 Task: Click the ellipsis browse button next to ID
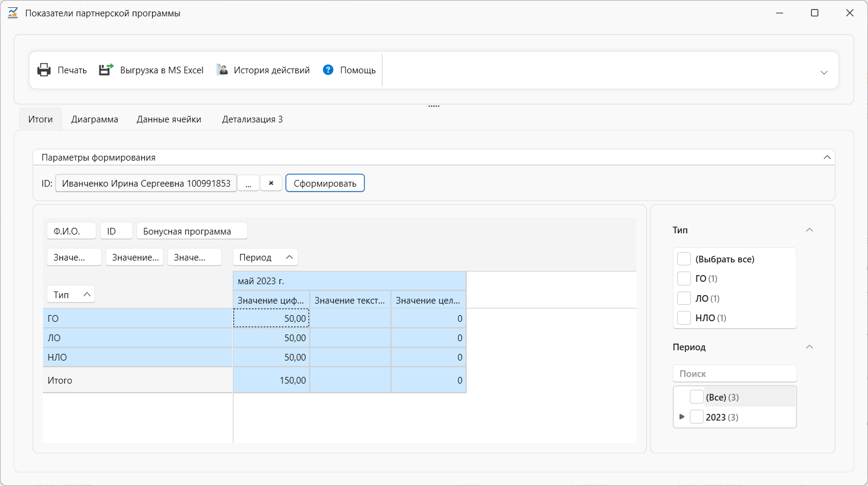tap(249, 183)
